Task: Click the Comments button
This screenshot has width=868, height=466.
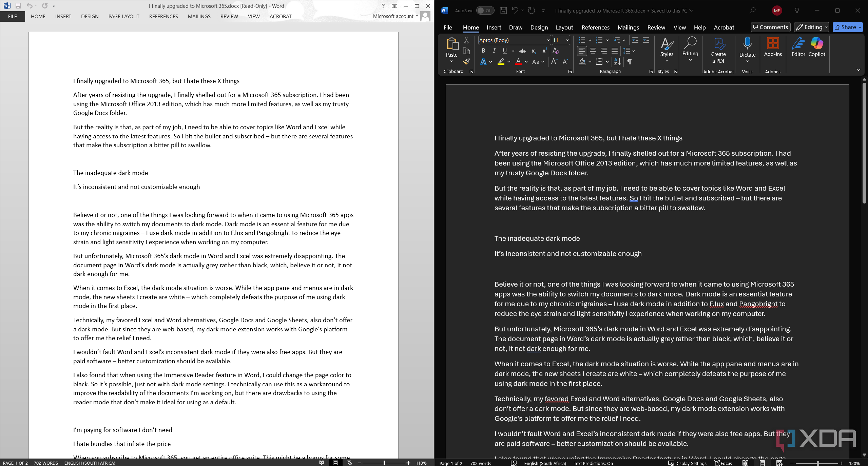Action: point(771,27)
